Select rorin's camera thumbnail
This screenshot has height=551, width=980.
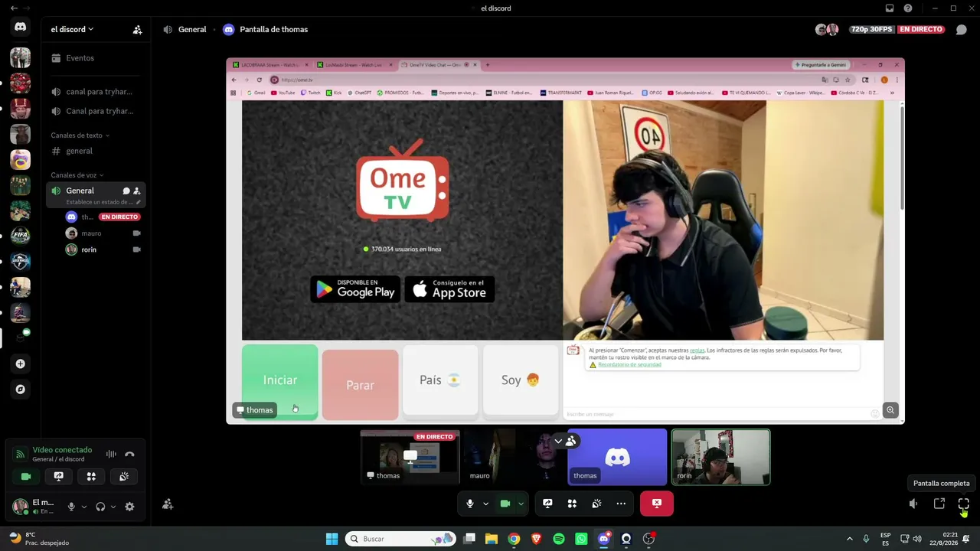[721, 457]
